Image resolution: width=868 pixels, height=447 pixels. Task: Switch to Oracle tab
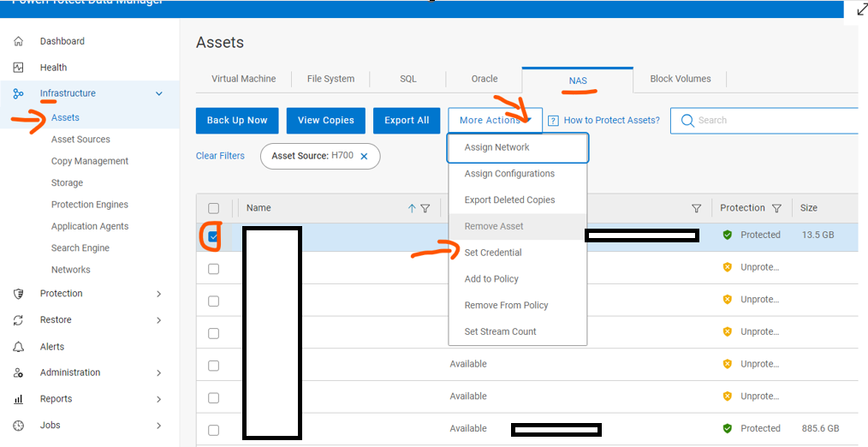(485, 79)
